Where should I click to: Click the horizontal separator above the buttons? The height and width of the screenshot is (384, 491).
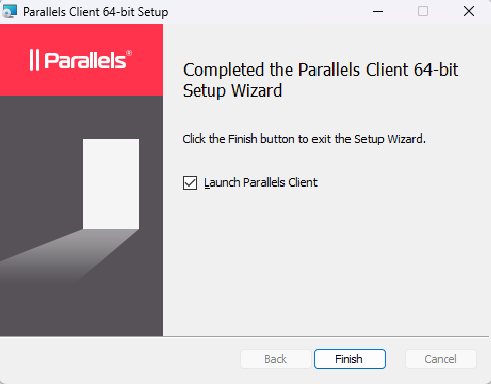coord(245,337)
